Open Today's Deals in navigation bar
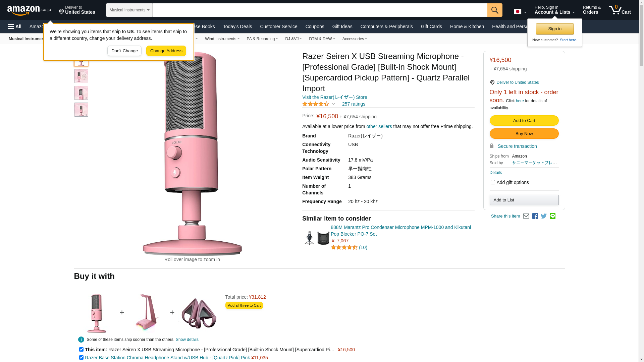644x362 pixels. click(x=237, y=26)
